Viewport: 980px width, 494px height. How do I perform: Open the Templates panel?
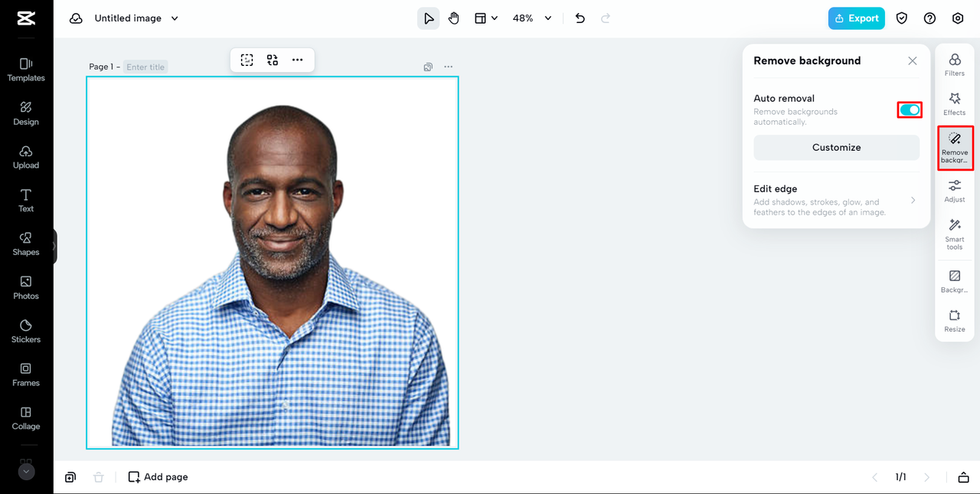26,70
